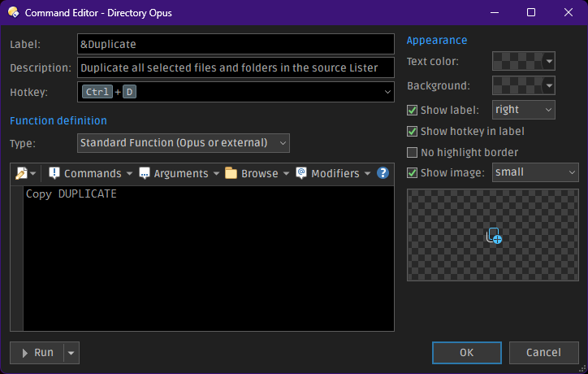Expand the Hotkey dropdown arrow
The height and width of the screenshot is (374, 588).
(x=387, y=92)
